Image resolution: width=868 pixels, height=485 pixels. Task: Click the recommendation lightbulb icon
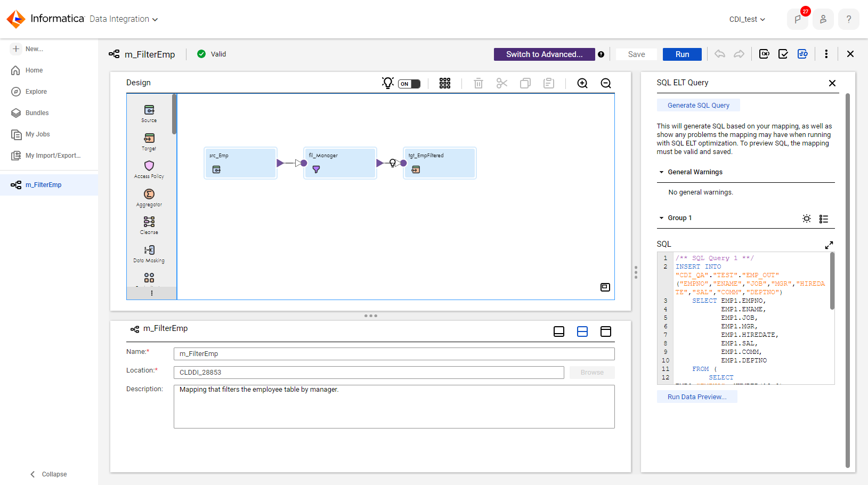tap(388, 83)
